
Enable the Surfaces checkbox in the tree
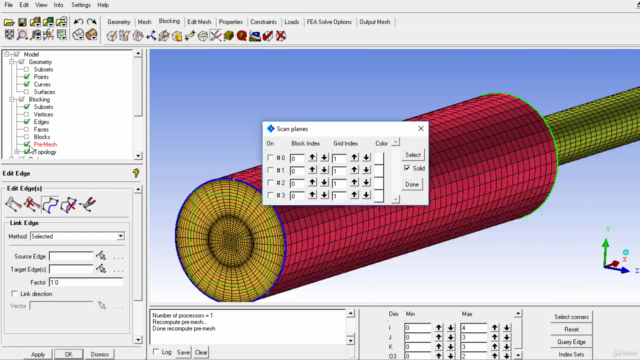pyautogui.click(x=27, y=92)
